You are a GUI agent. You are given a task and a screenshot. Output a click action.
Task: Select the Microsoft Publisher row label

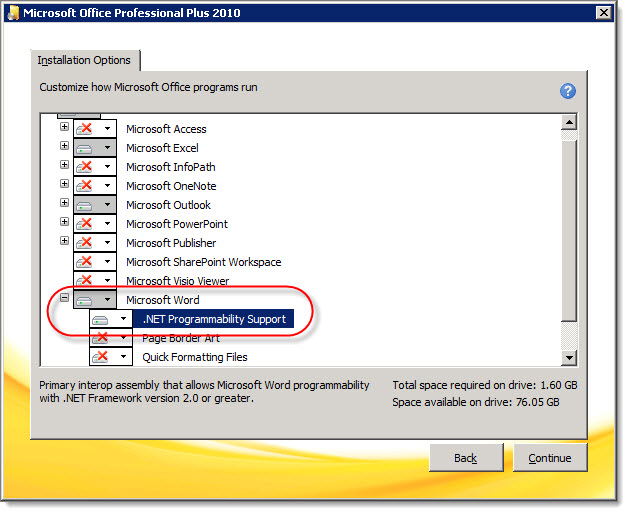[171, 243]
